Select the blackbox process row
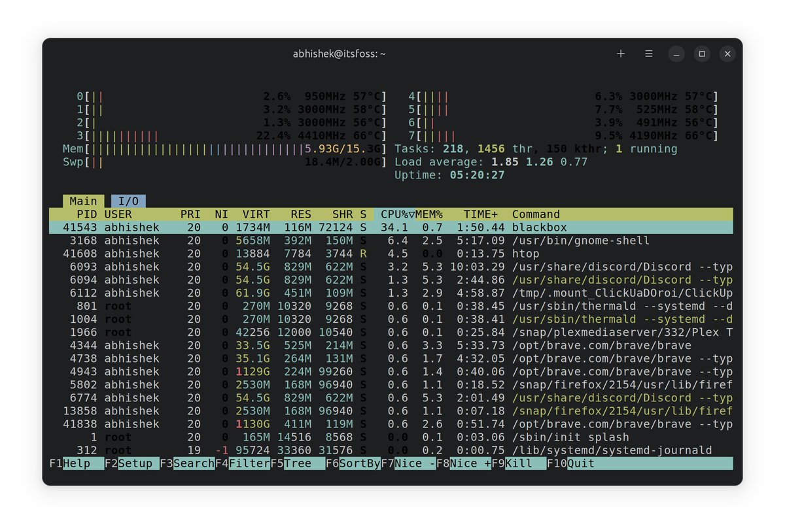This screenshot has height=532, width=785. (x=262, y=227)
